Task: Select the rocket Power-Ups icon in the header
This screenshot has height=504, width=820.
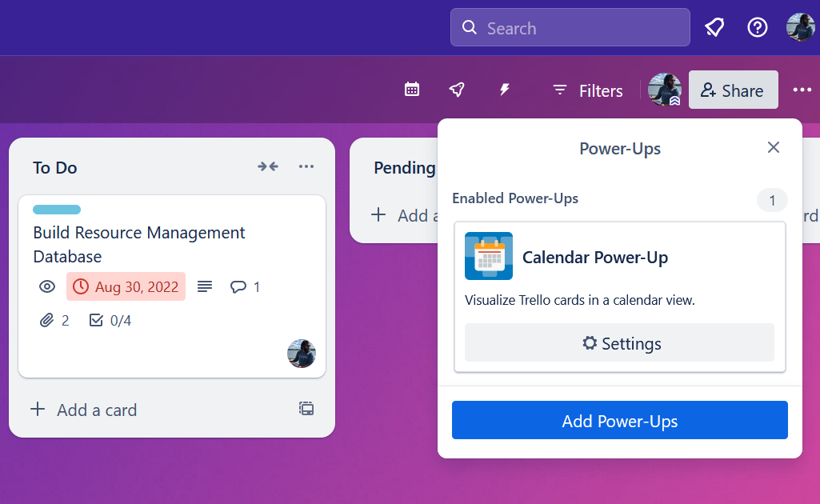Action: [457, 90]
